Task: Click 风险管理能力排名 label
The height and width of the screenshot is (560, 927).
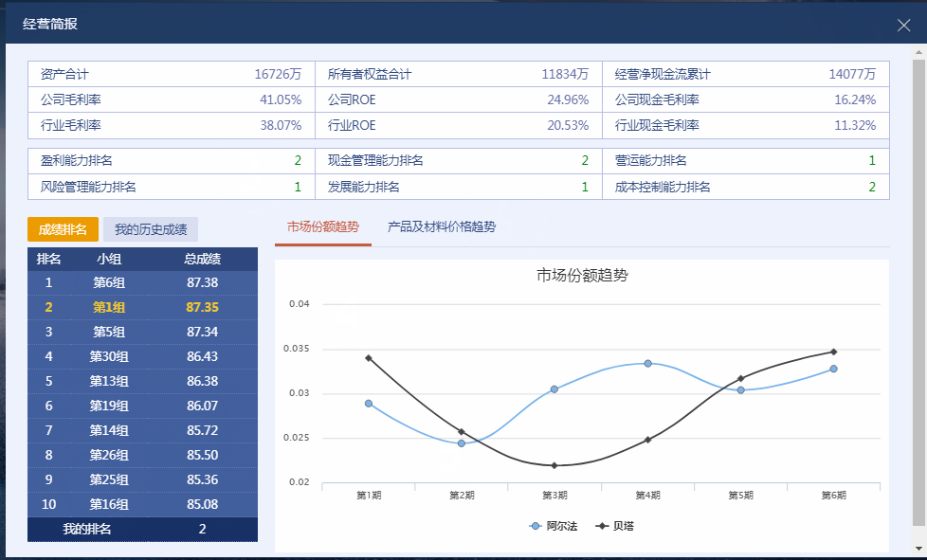Action: coord(88,188)
